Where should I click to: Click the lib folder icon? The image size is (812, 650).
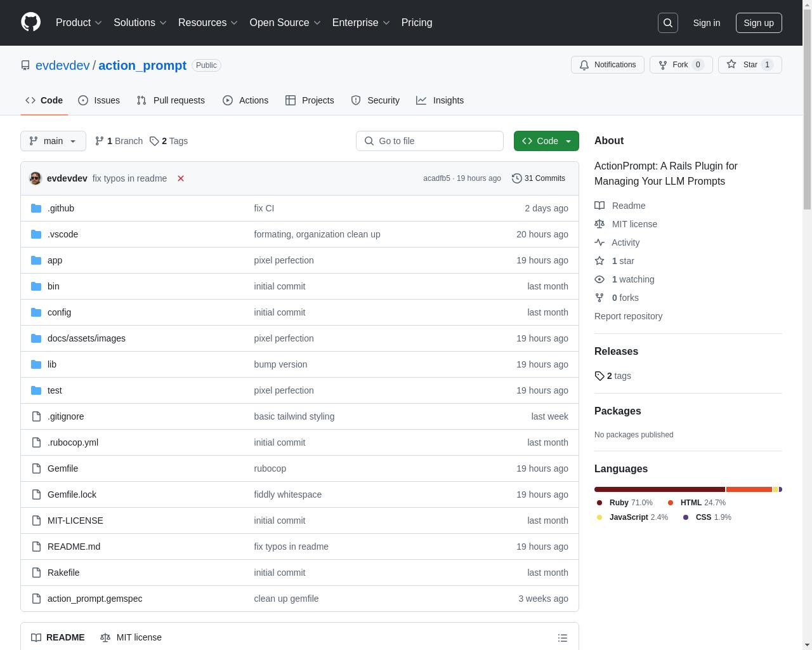click(36, 364)
